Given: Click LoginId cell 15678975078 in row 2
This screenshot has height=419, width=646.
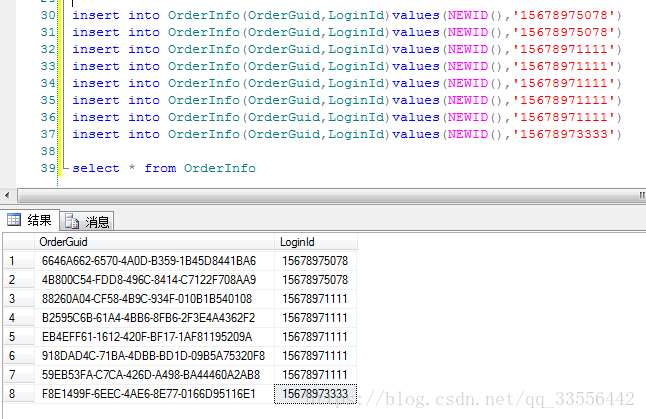Looking at the screenshot, I should coord(316,280).
